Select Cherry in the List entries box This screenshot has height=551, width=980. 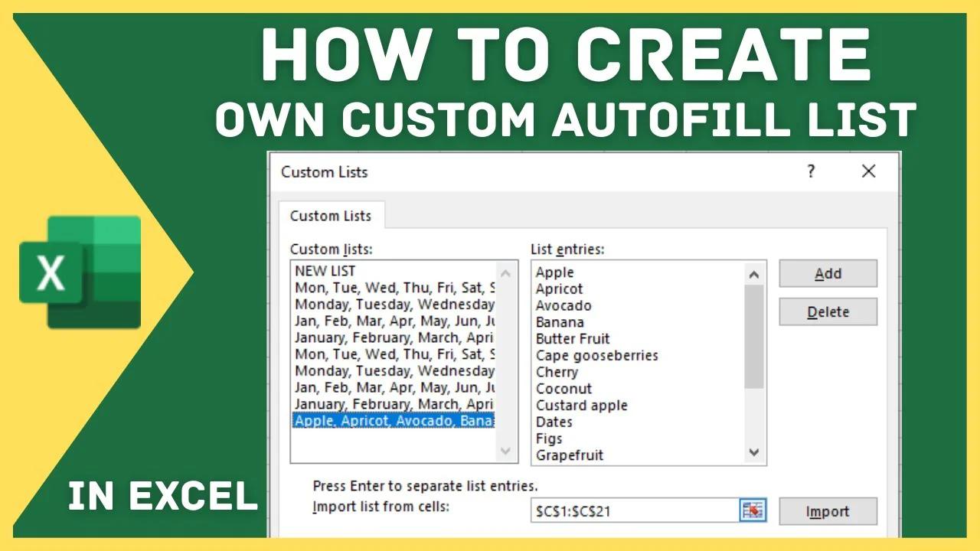coord(558,372)
